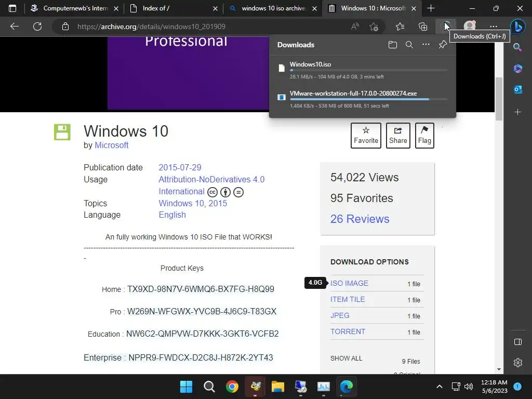532x399 pixels.
Task: Open taskbar Search
Action: [x=209, y=387]
